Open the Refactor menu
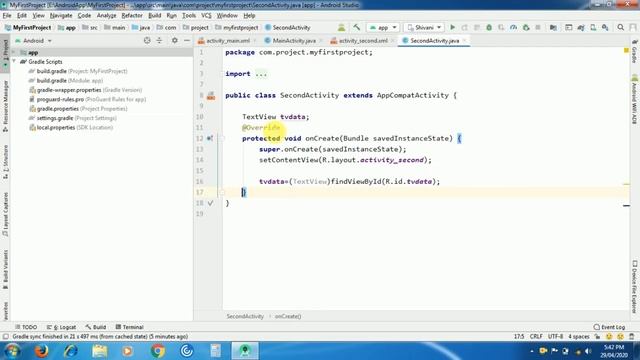This screenshot has height=360, width=640. (132, 16)
